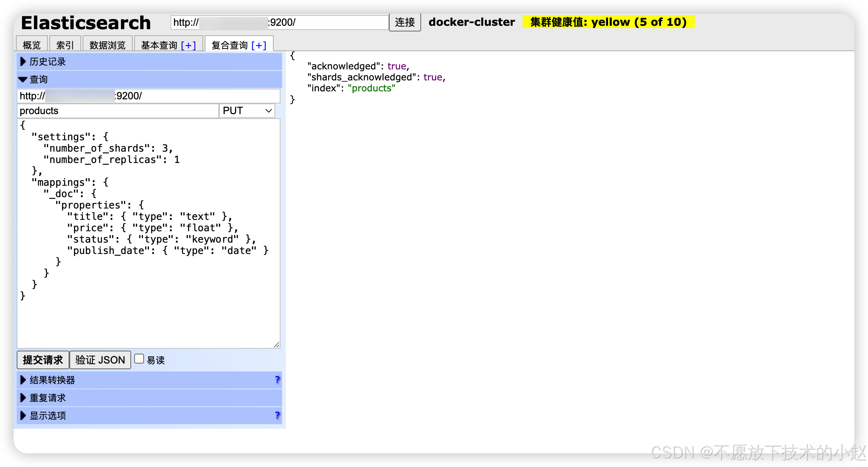Open the PUT method dropdown
The height and width of the screenshot is (467, 868).
pos(247,111)
